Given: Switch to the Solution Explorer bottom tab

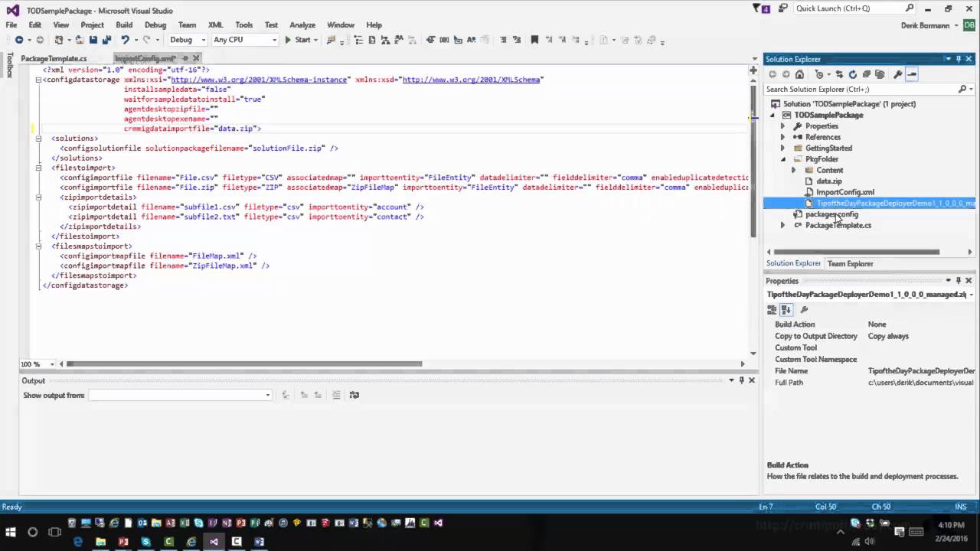Looking at the screenshot, I should pyautogui.click(x=793, y=263).
